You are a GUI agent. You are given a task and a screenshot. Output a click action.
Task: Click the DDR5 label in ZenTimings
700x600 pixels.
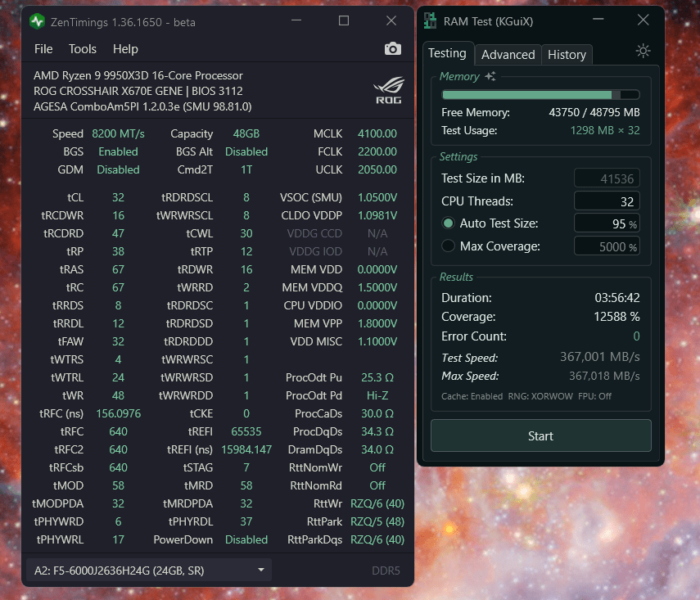tap(386, 571)
